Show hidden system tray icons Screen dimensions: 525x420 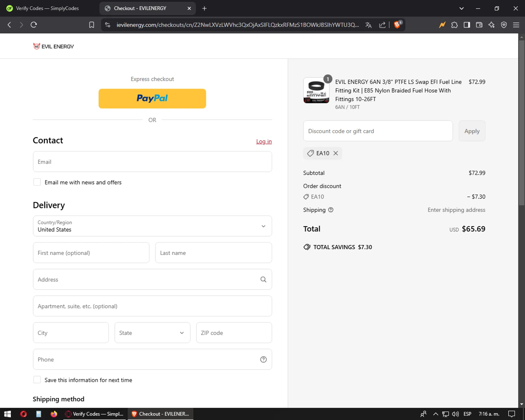[435, 414]
